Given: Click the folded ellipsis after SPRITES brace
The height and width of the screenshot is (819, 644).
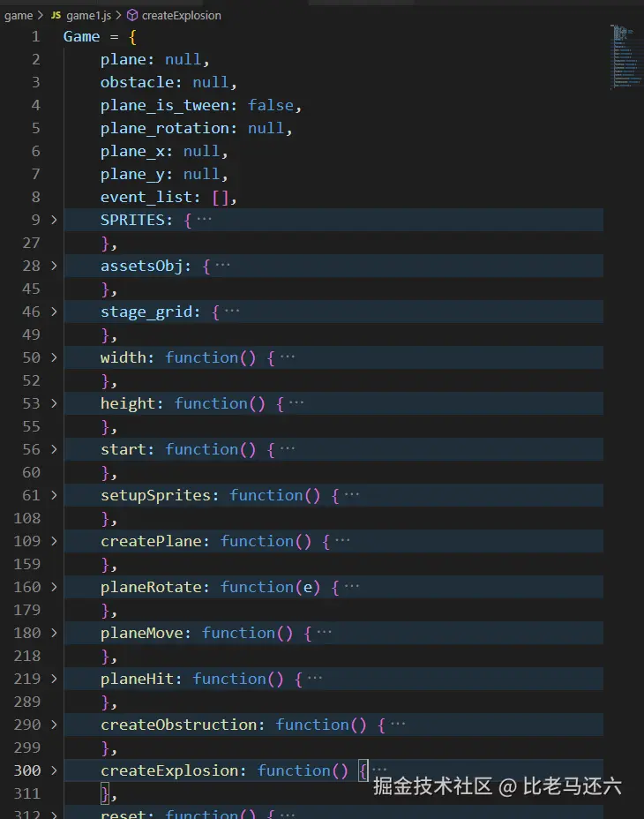Looking at the screenshot, I should click(x=204, y=219).
